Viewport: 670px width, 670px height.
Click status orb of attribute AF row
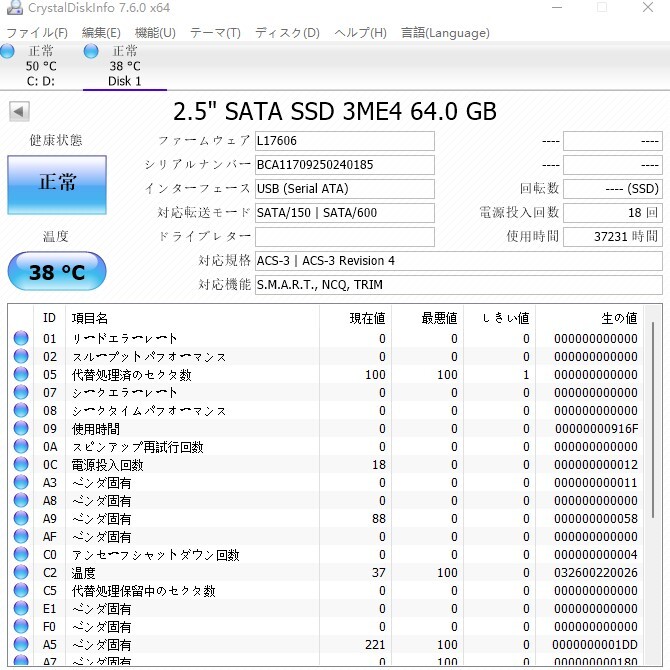21,536
